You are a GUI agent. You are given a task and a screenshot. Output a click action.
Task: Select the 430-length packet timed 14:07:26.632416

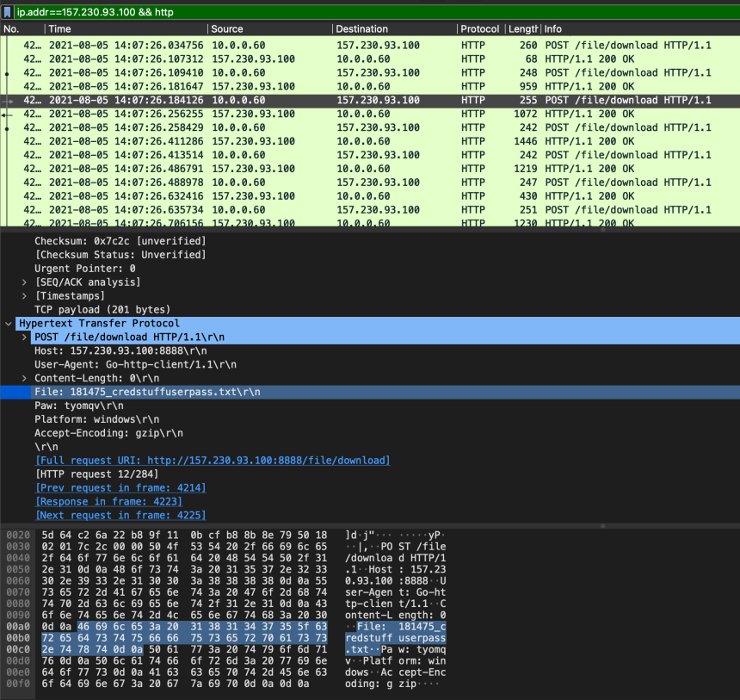pyautogui.click(x=370, y=196)
